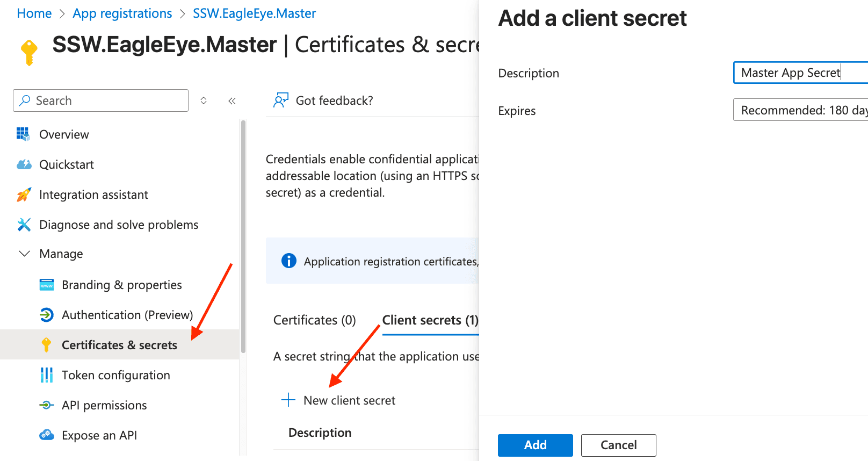Toggle expand/collapse all menu groups icon

coord(204,100)
